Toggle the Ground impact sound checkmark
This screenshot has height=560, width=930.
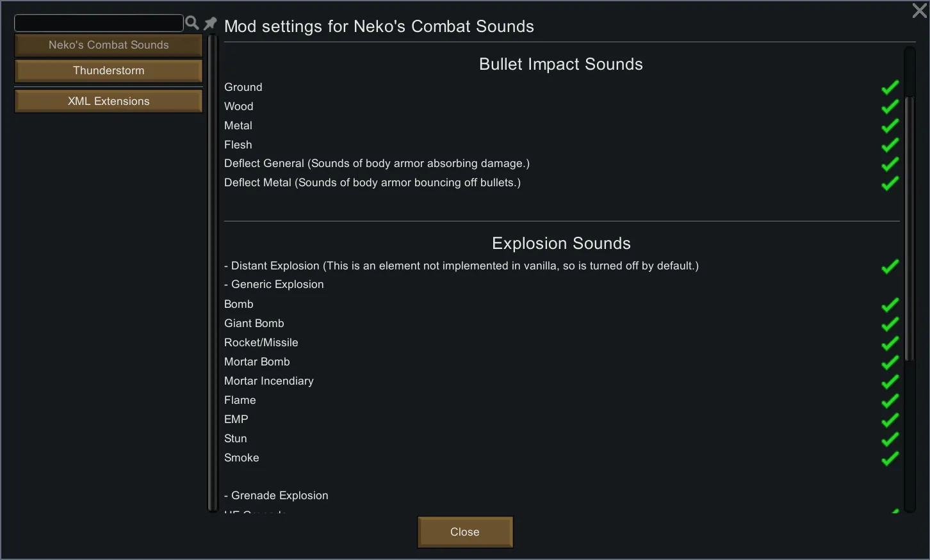coord(890,88)
